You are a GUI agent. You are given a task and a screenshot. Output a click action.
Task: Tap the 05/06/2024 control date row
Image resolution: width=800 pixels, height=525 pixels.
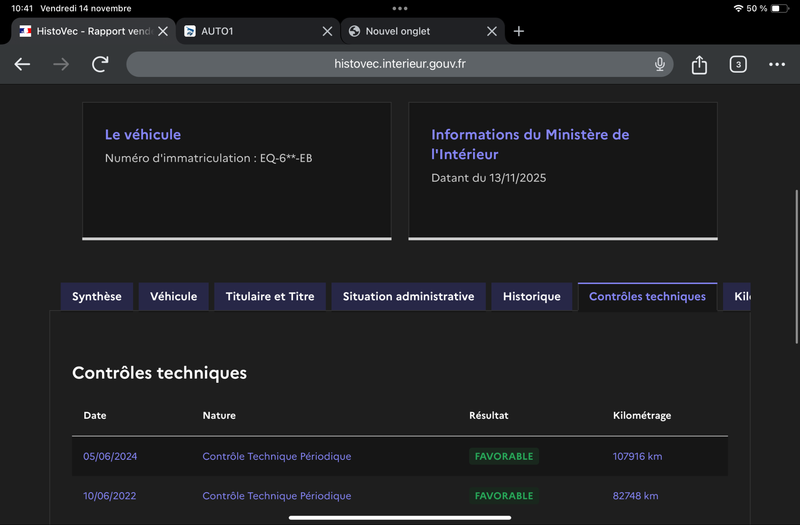(110, 457)
